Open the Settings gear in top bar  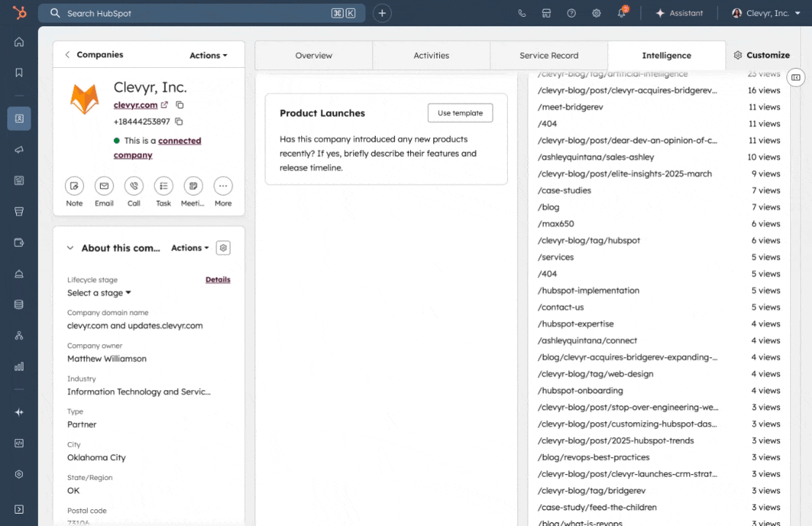point(596,13)
